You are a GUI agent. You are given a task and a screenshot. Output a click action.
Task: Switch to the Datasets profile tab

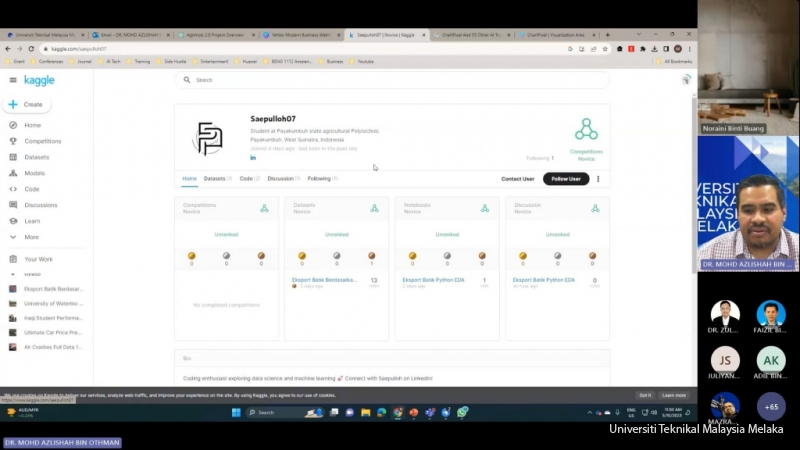click(x=216, y=179)
